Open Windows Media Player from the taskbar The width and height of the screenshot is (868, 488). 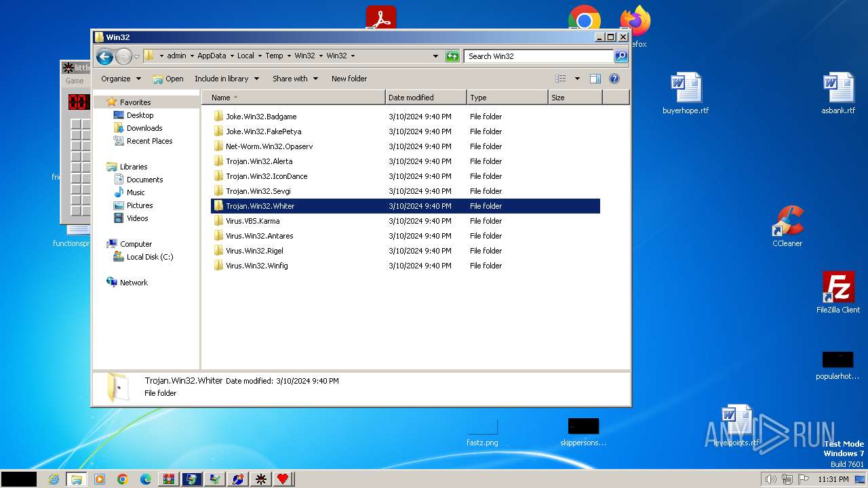100,479
